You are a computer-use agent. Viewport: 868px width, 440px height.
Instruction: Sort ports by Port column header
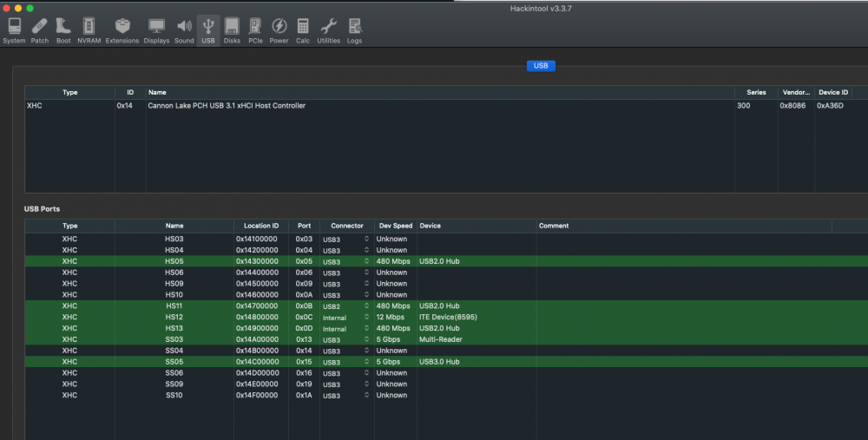tap(304, 226)
